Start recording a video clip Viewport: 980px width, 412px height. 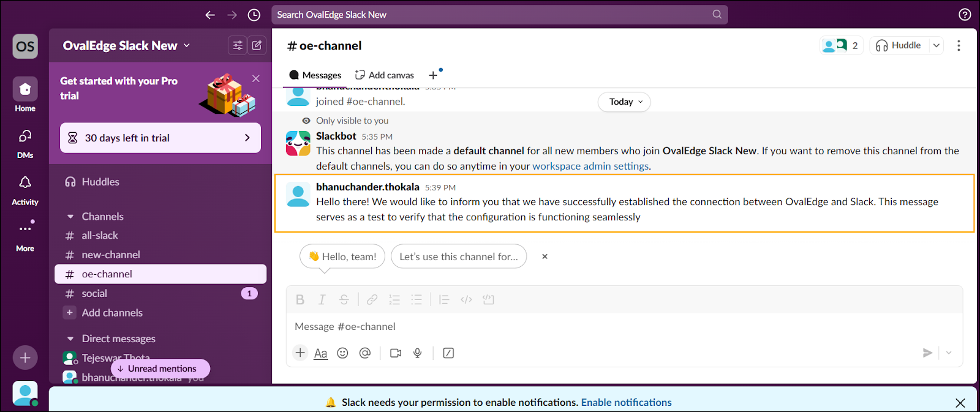(396, 353)
